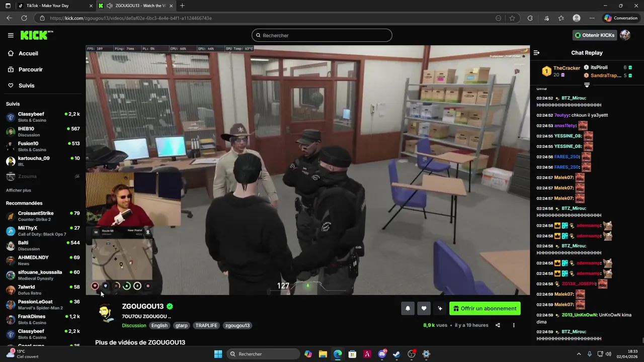Open 7alwrld recommended channel
This screenshot has width=644, height=362.
pyautogui.click(x=43, y=290)
